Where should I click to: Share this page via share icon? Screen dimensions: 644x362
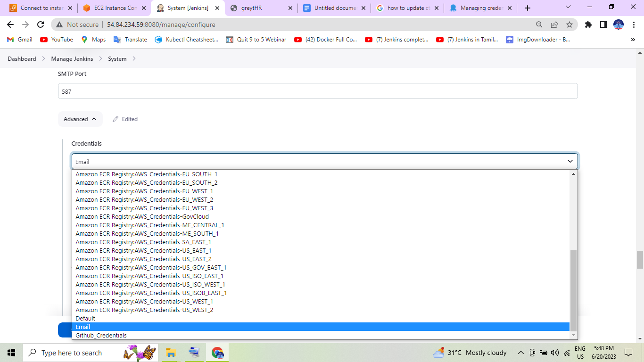pos(554,25)
